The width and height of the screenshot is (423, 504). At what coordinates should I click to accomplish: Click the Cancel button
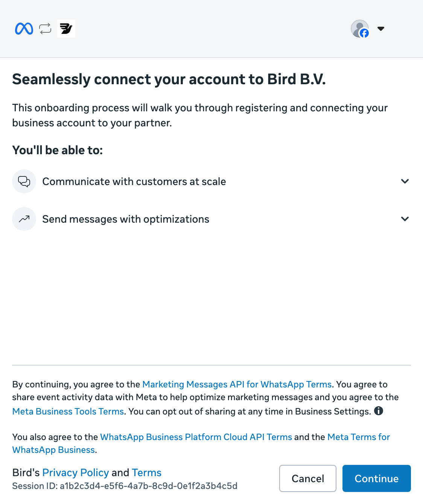308,478
